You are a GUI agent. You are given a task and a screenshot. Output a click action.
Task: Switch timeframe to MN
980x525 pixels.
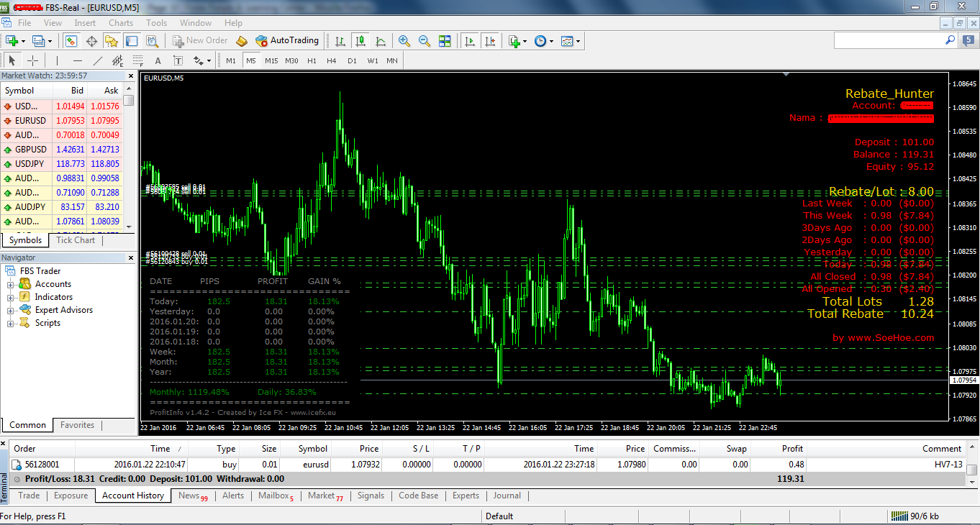coord(392,60)
